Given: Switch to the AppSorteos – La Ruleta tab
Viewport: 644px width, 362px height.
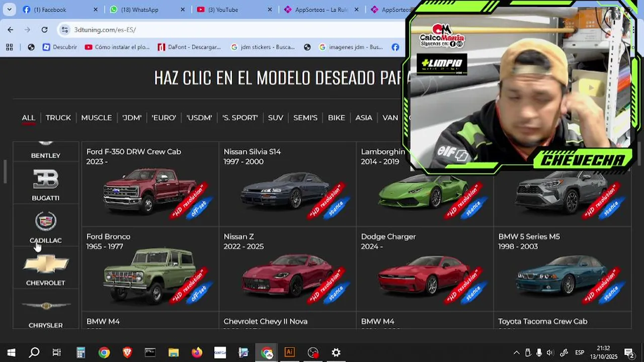Looking at the screenshot, I should pyautogui.click(x=321, y=10).
